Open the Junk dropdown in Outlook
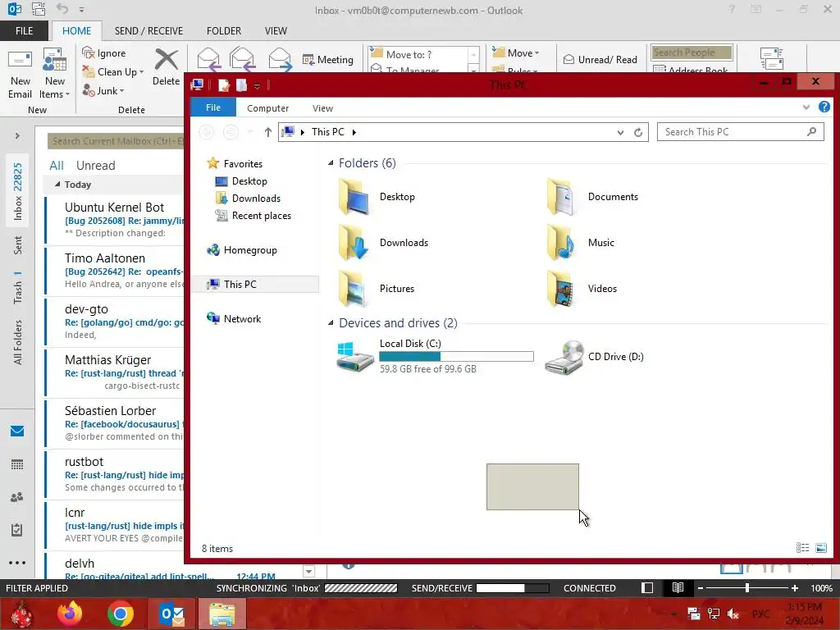The image size is (840, 630). pyautogui.click(x=103, y=90)
